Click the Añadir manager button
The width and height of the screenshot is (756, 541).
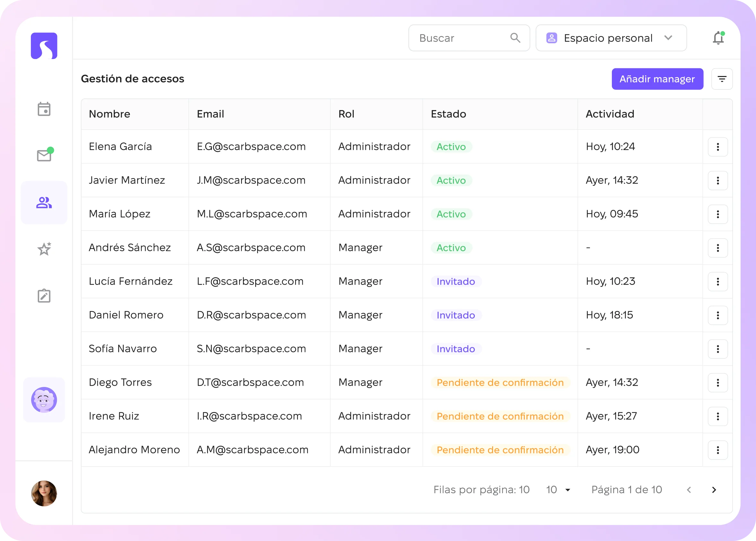tap(657, 79)
